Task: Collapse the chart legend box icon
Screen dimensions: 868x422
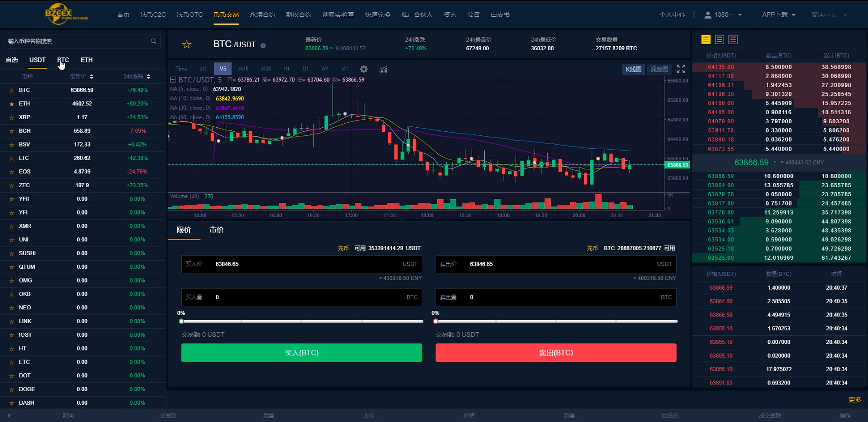Action: coord(173,80)
